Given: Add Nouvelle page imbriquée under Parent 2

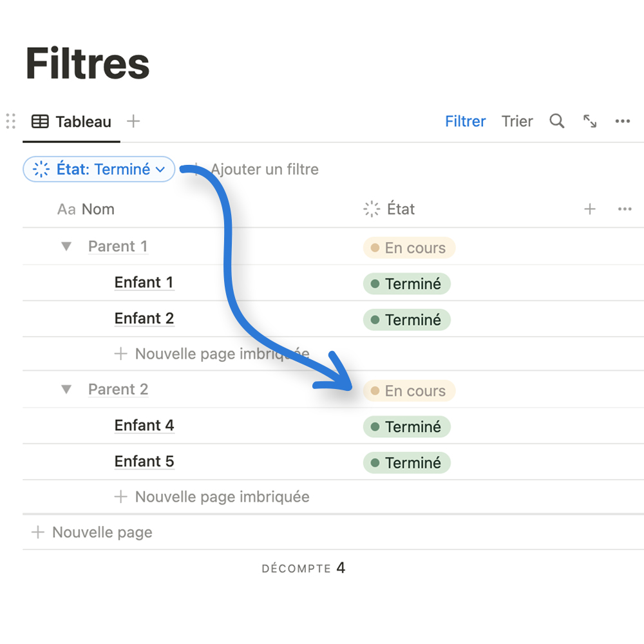Looking at the screenshot, I should pyautogui.click(x=212, y=497).
